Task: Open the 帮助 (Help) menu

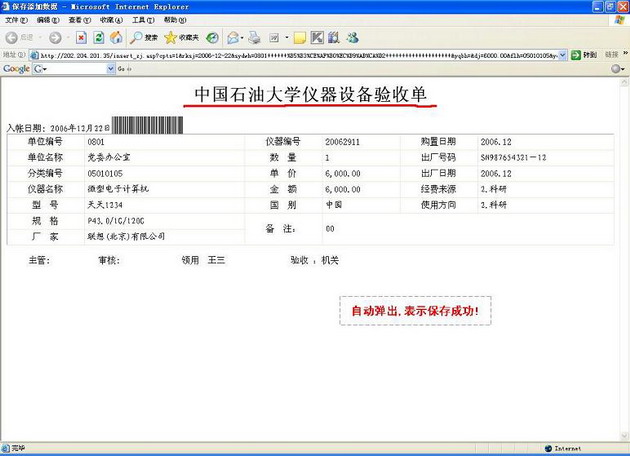Action: [x=174, y=20]
